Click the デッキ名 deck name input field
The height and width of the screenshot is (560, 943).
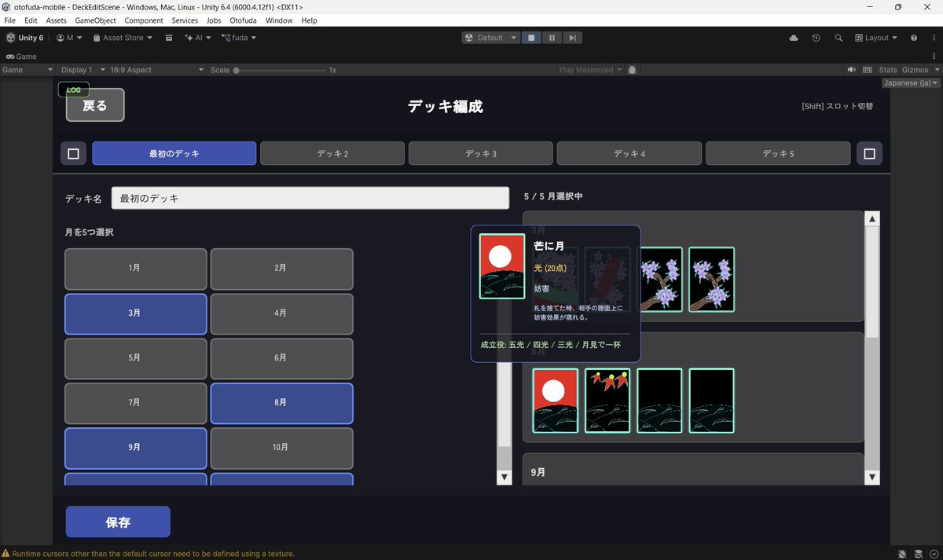(310, 199)
